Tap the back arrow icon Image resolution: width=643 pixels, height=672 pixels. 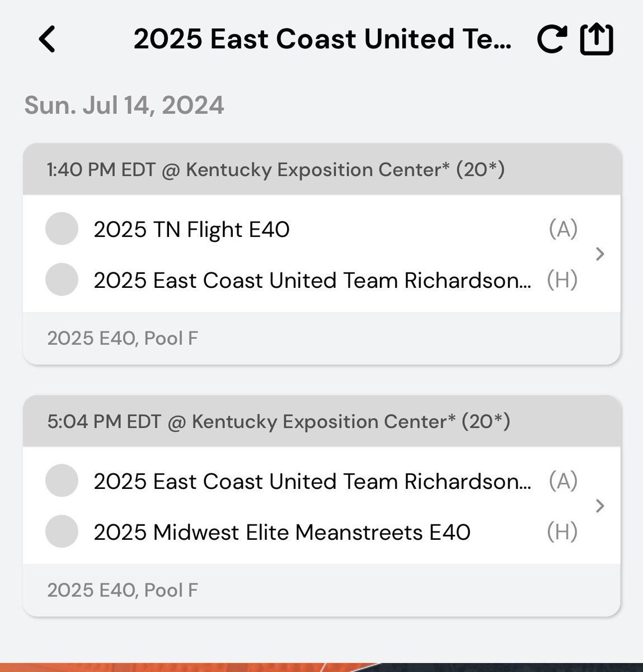(x=47, y=40)
